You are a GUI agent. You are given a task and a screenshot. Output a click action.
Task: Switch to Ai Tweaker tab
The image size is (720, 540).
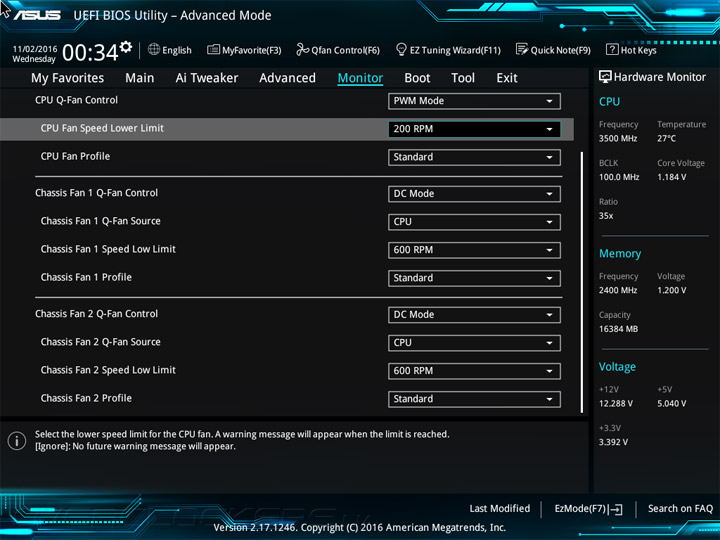[207, 78]
